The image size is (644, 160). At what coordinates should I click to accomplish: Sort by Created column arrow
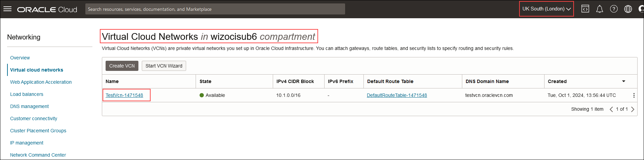(x=623, y=81)
